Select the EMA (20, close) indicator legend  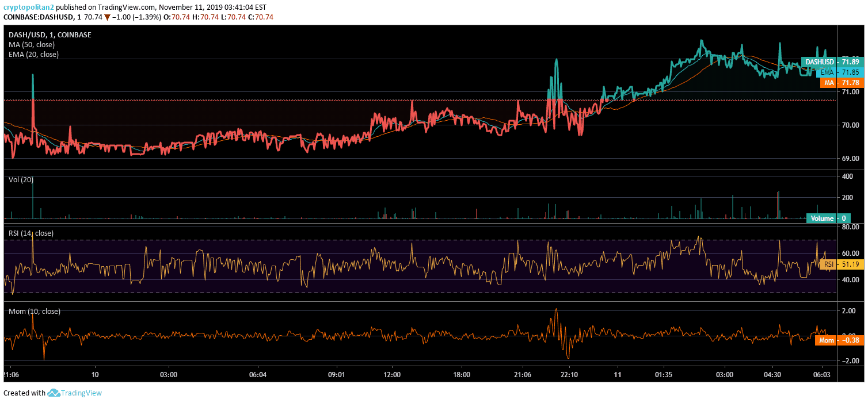(33, 55)
